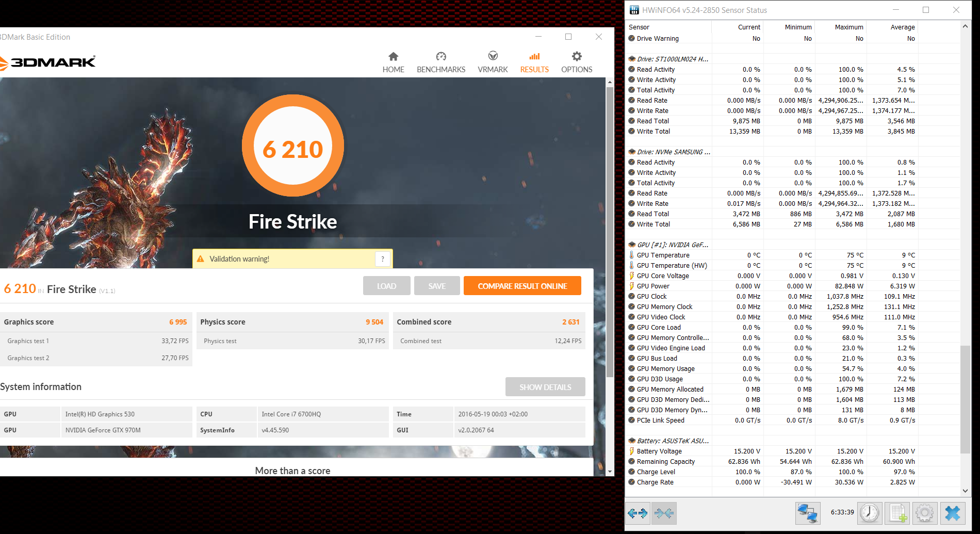Click the Current column header

click(x=738, y=27)
